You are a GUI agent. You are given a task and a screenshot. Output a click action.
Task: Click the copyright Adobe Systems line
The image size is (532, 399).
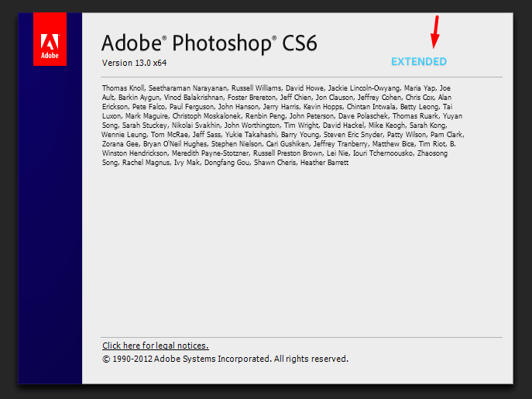225,359
